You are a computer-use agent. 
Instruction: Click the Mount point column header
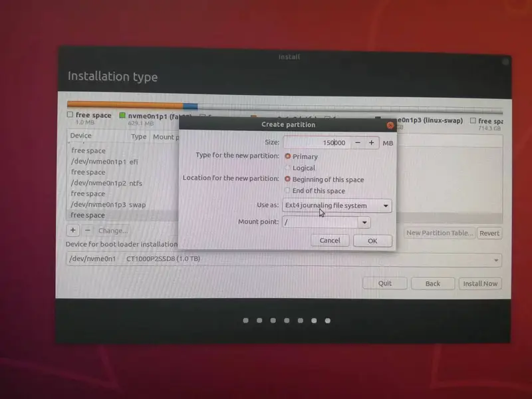pyautogui.click(x=166, y=137)
